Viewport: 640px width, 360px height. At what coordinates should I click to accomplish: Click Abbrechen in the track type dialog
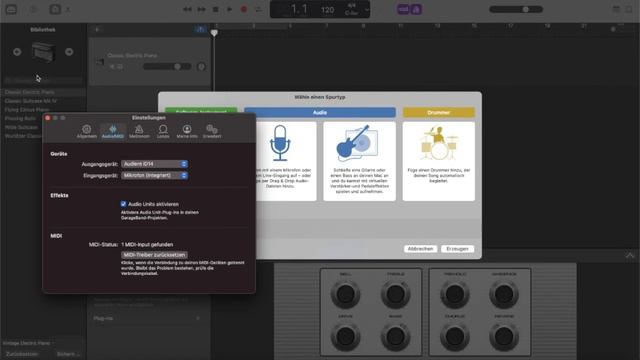[x=420, y=249]
